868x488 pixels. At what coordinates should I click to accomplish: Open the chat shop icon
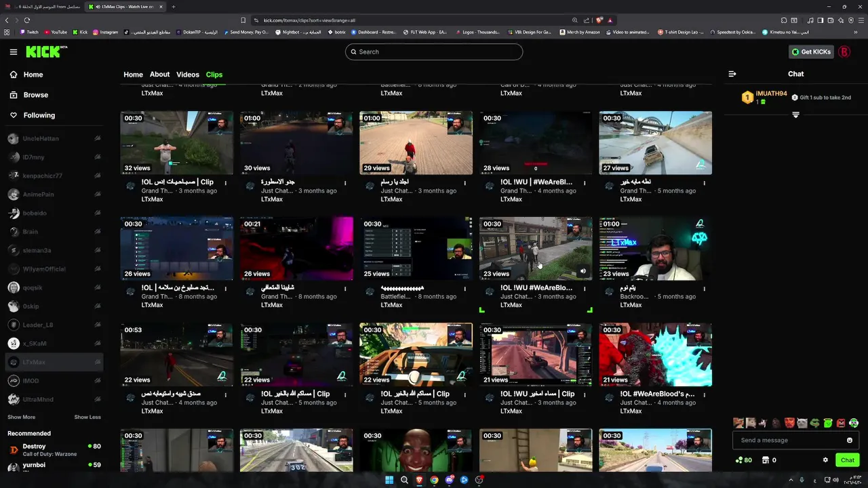coord(765,460)
